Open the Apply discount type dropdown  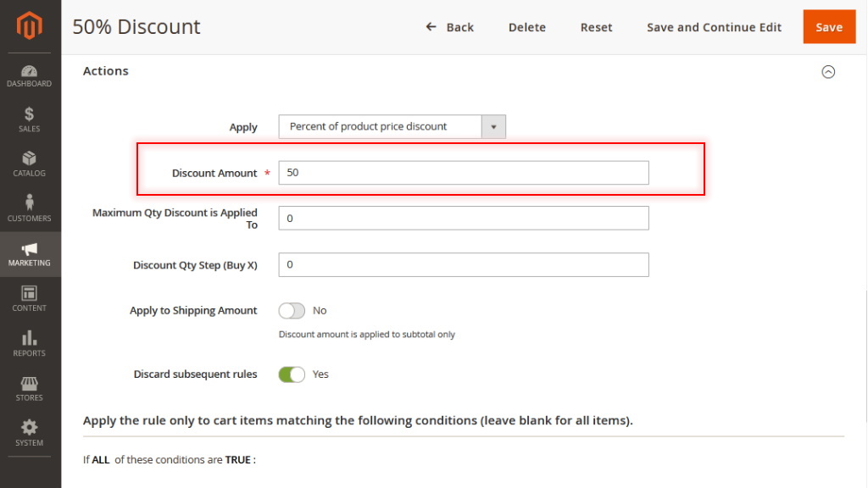392,127
